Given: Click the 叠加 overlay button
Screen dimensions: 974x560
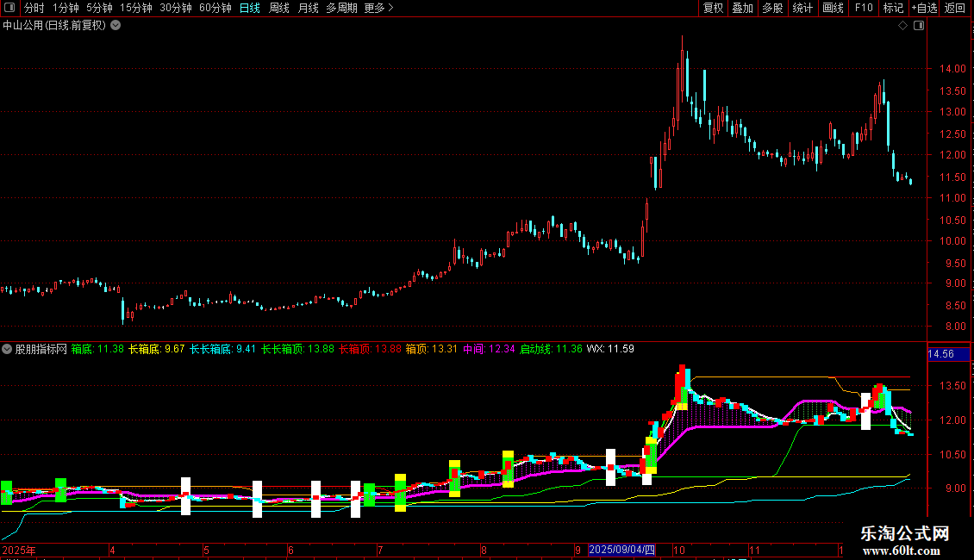Looking at the screenshot, I should 743,8.
